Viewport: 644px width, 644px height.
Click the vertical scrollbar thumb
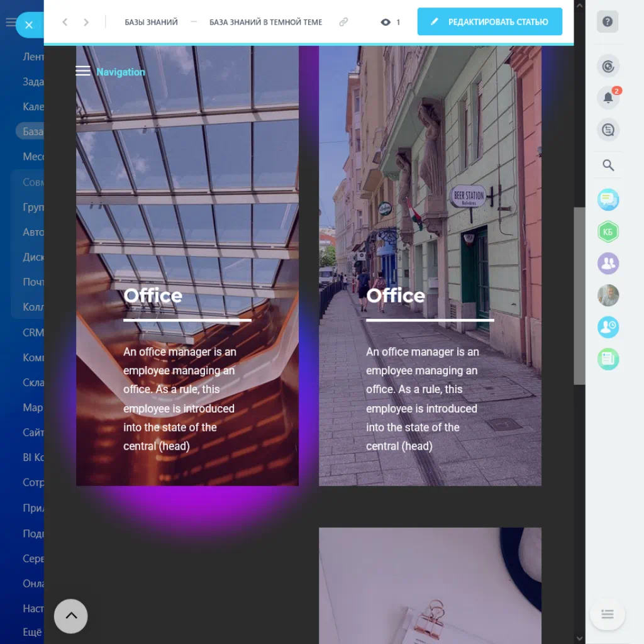pos(579,296)
